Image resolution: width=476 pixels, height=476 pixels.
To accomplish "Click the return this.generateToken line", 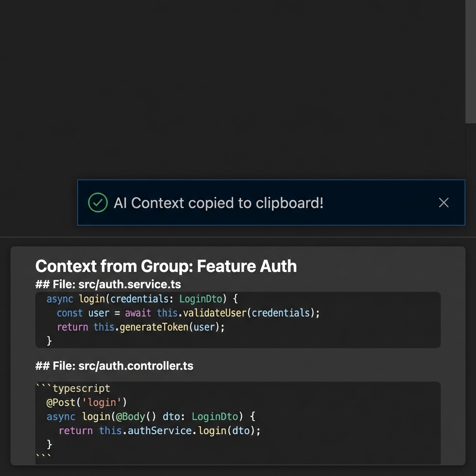I will [139, 327].
